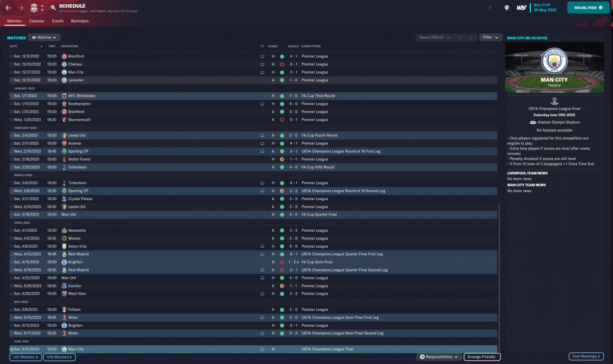Click the date and time display
The width and height of the screenshot is (613, 364).
tap(545, 8)
